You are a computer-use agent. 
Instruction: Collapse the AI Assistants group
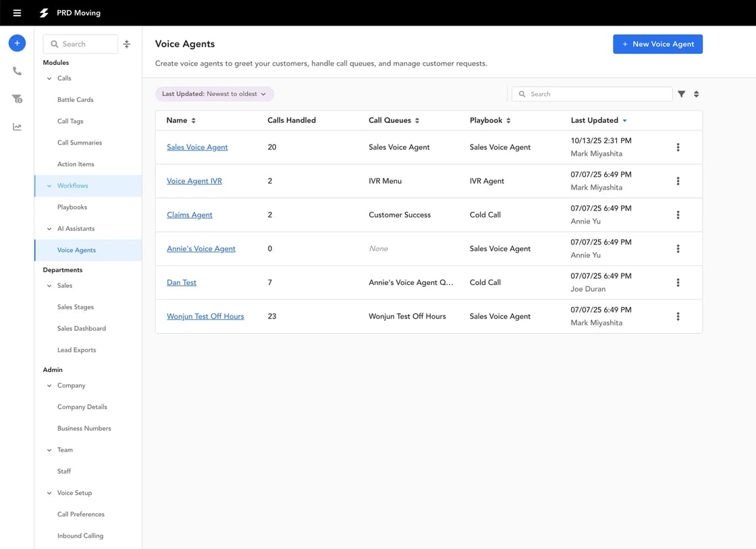pyautogui.click(x=49, y=229)
